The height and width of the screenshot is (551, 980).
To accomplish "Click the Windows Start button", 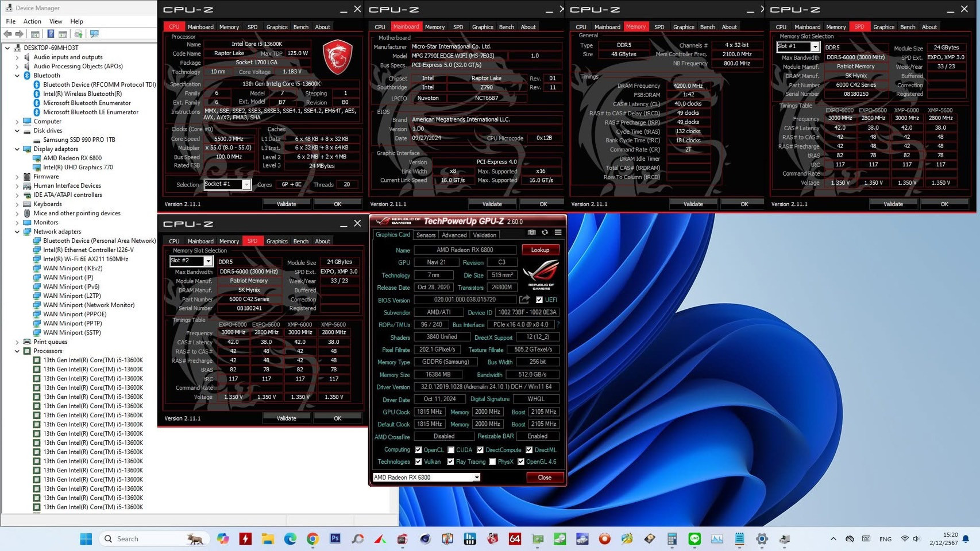I will (86, 538).
